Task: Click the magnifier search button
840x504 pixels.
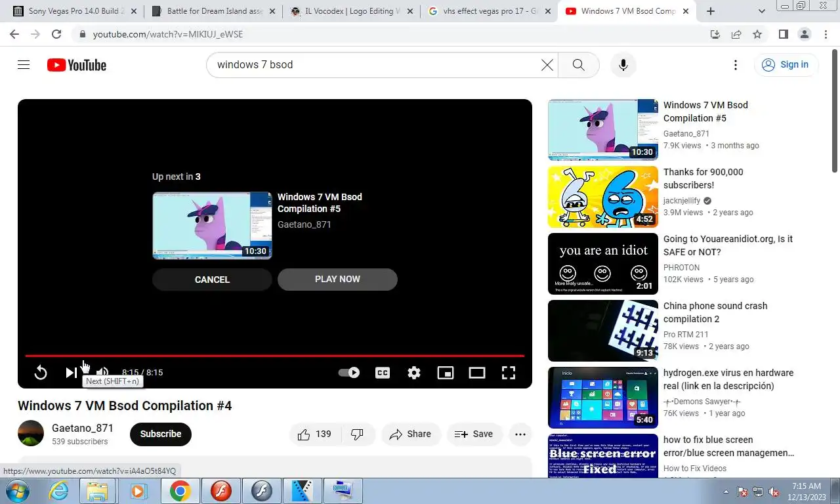Action: 578,64
